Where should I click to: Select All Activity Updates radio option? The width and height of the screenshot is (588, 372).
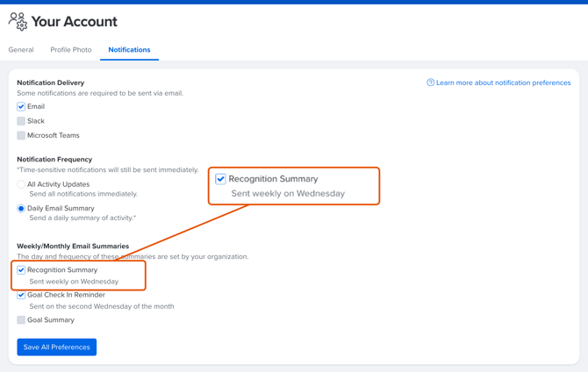(x=21, y=184)
